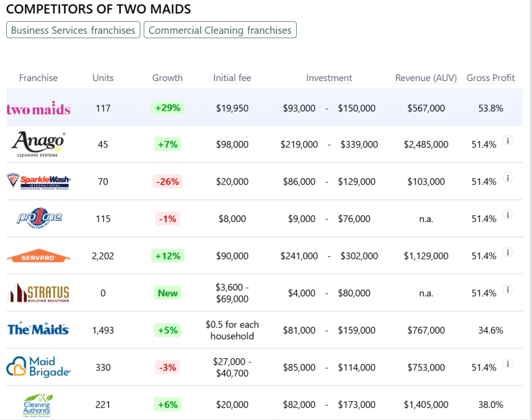532x420 pixels.
Task: Select the Initial fee column header
Action: pos(232,78)
